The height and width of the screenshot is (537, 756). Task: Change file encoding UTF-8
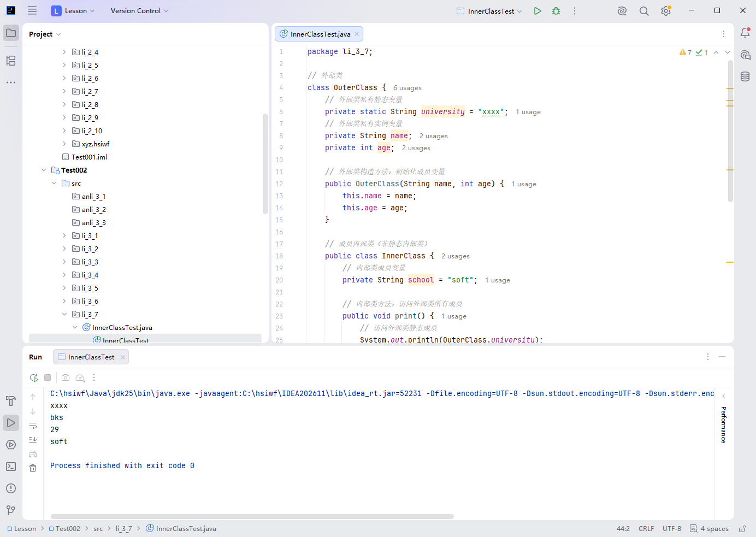(x=672, y=529)
